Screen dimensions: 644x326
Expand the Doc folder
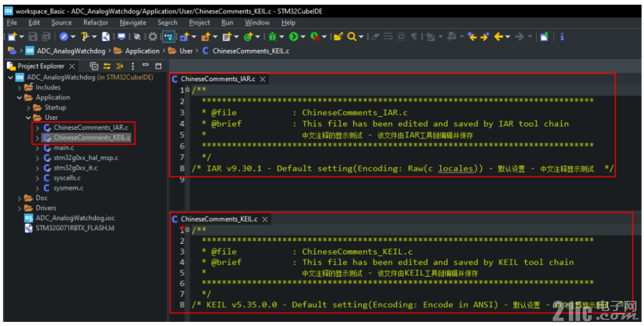tap(19, 198)
